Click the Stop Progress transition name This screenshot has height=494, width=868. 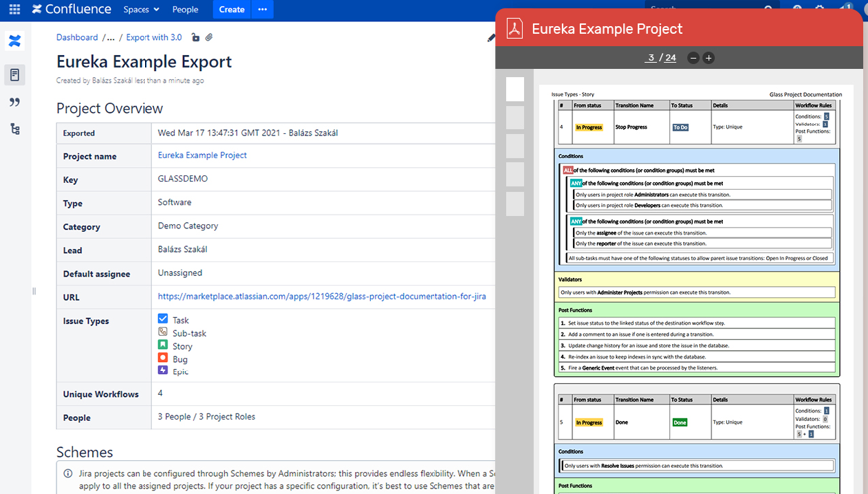pos(631,127)
